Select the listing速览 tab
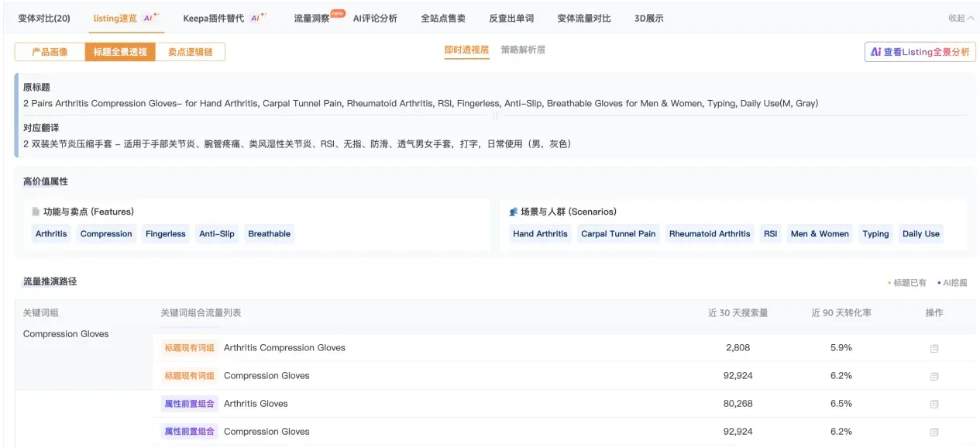980x448 pixels. (x=115, y=18)
